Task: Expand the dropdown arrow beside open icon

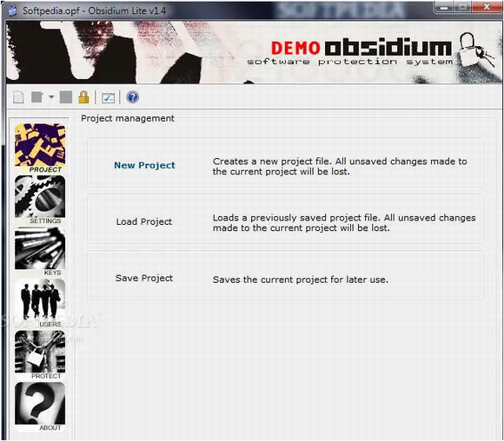Action: coord(51,96)
